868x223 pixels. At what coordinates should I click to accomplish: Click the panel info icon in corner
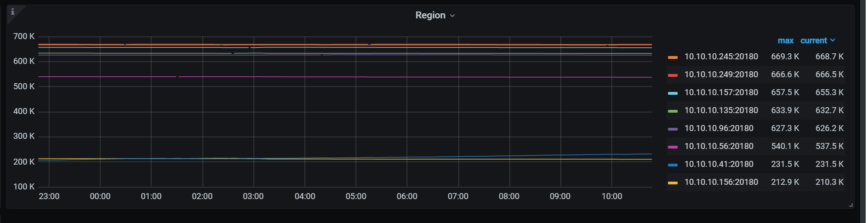point(12,11)
